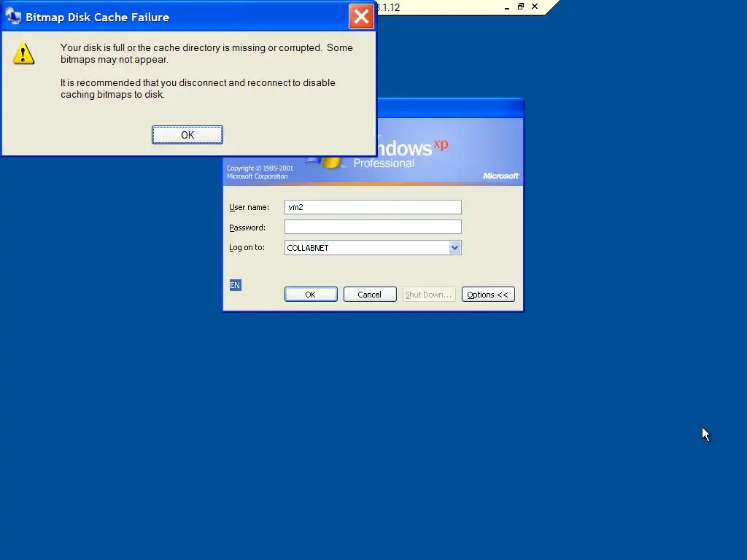This screenshot has height=560, width=747.
Task: Click OK in Windows logon dialog
Action: click(x=311, y=295)
